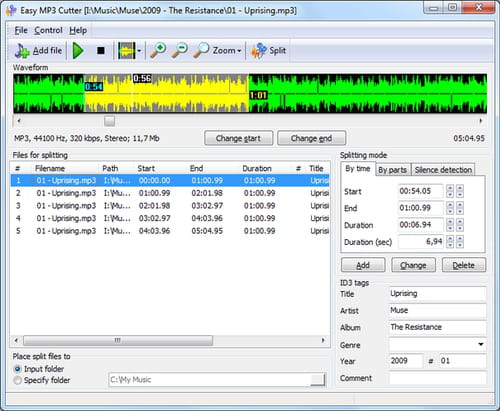Click the Artist field containing Muse
The image size is (500, 411).
click(437, 311)
